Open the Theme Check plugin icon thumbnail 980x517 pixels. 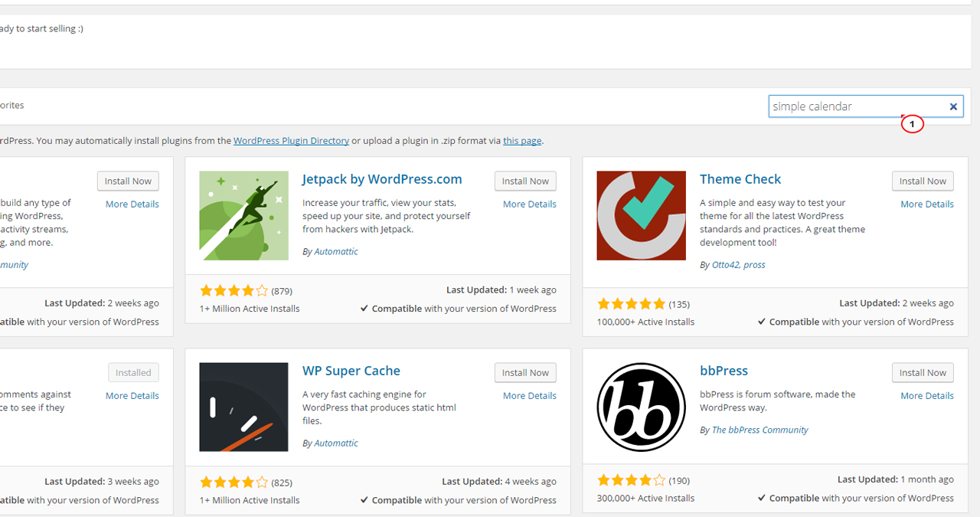tap(642, 216)
